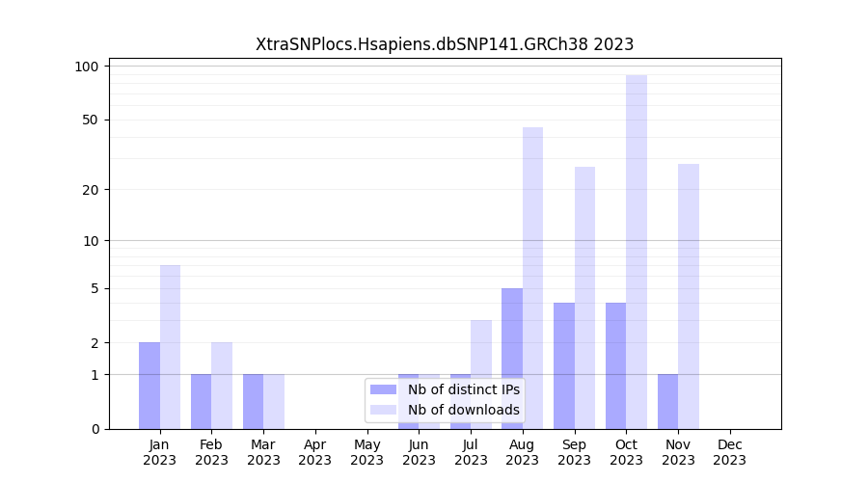Click the Sep 2023 downloads bar
This screenshot has width=868, height=482.
point(584,297)
